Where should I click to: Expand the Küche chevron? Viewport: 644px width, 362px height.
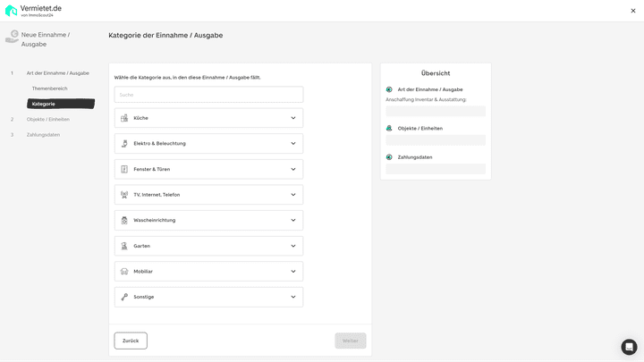[x=292, y=118]
